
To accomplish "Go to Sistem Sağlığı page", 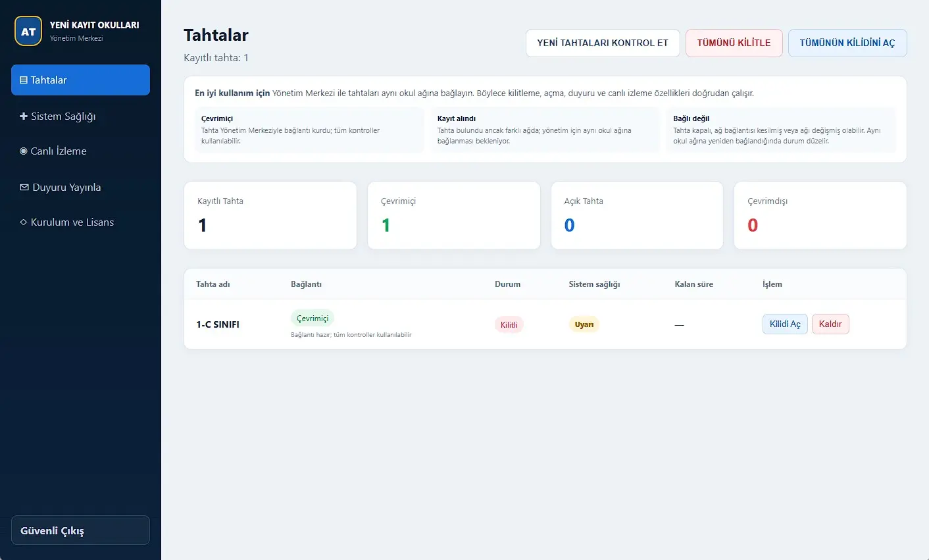I will [80, 116].
